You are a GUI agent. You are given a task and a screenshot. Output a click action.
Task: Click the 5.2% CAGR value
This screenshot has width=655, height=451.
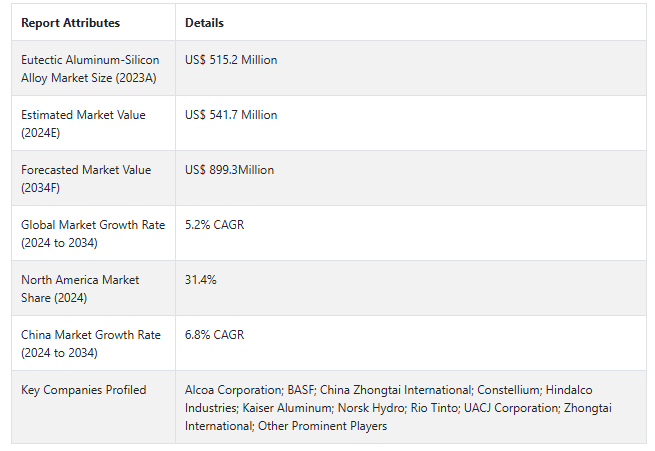214,225
